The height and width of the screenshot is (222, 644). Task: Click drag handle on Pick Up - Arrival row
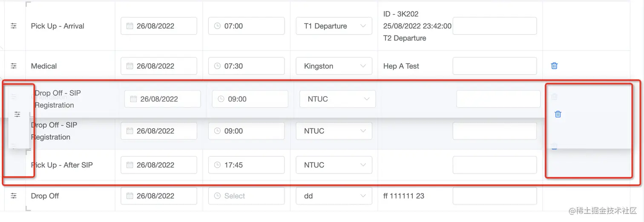pos(14,26)
